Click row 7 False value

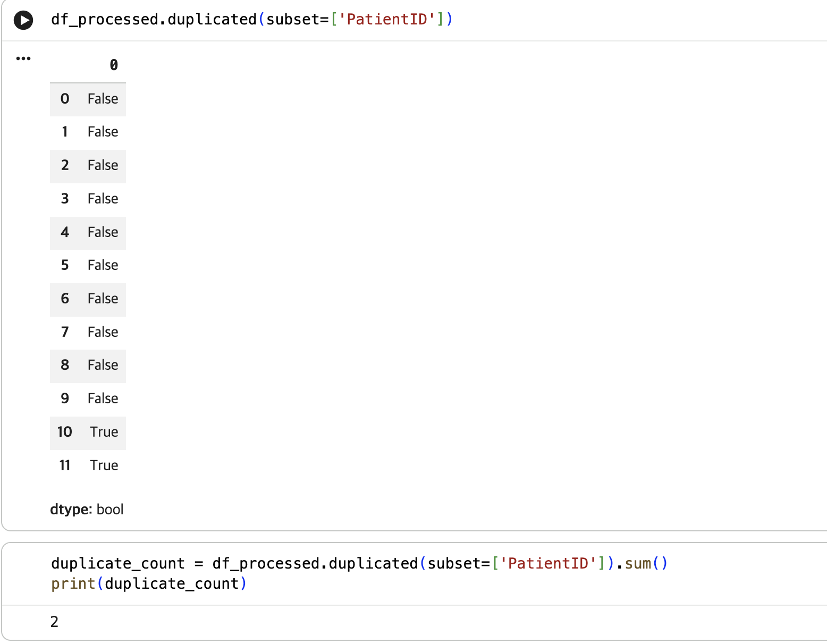tap(103, 332)
